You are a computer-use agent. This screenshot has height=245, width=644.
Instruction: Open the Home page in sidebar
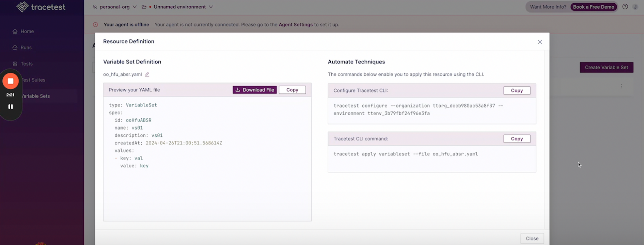point(27,31)
